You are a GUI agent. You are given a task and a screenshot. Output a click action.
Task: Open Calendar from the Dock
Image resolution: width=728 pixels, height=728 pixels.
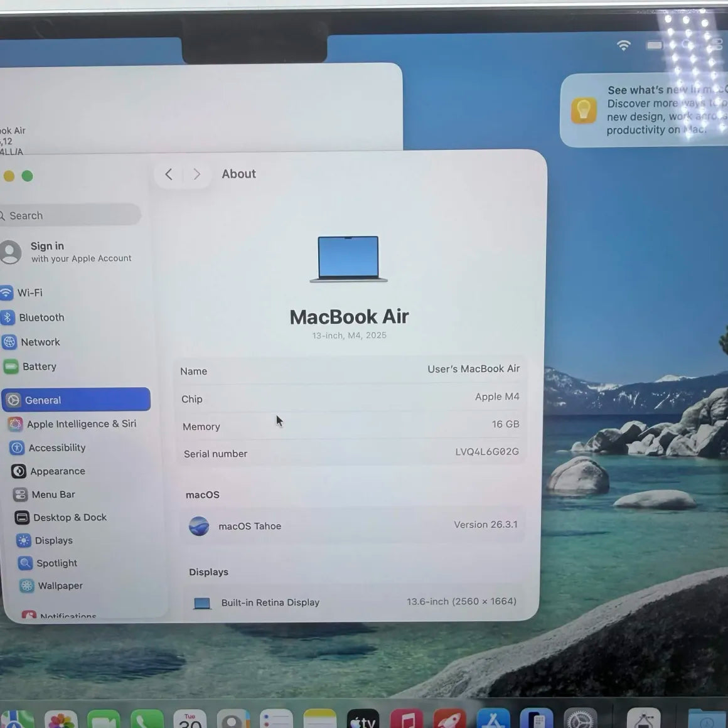pyautogui.click(x=190, y=719)
